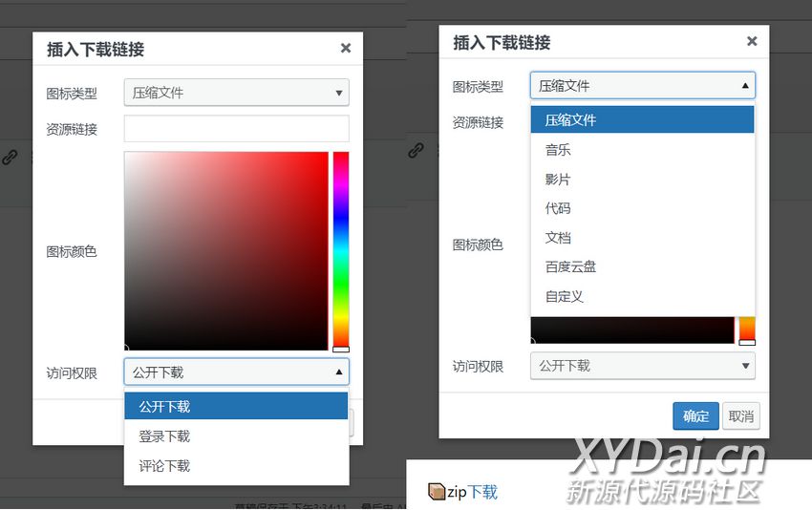Click the 取消 button in right dialog
This screenshot has width=812, height=510.
[741, 416]
